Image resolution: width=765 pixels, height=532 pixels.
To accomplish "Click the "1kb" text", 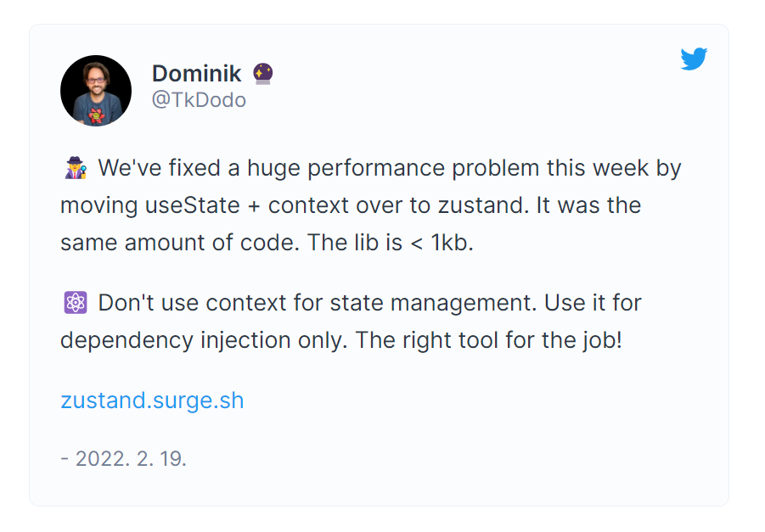I will pyautogui.click(x=452, y=243).
